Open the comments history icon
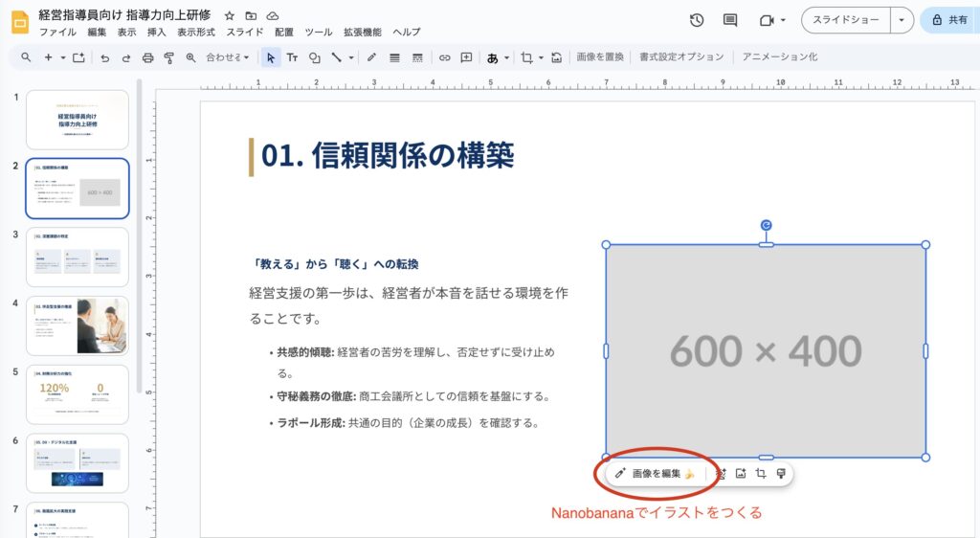Viewport: 980px width, 538px height. [730, 20]
